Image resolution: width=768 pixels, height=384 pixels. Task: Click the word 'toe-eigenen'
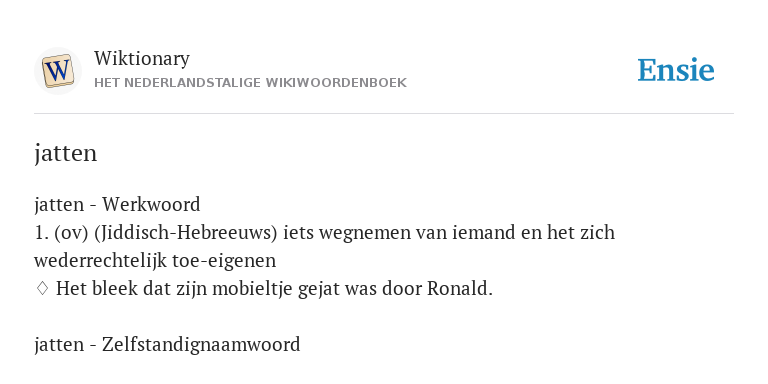(224, 261)
